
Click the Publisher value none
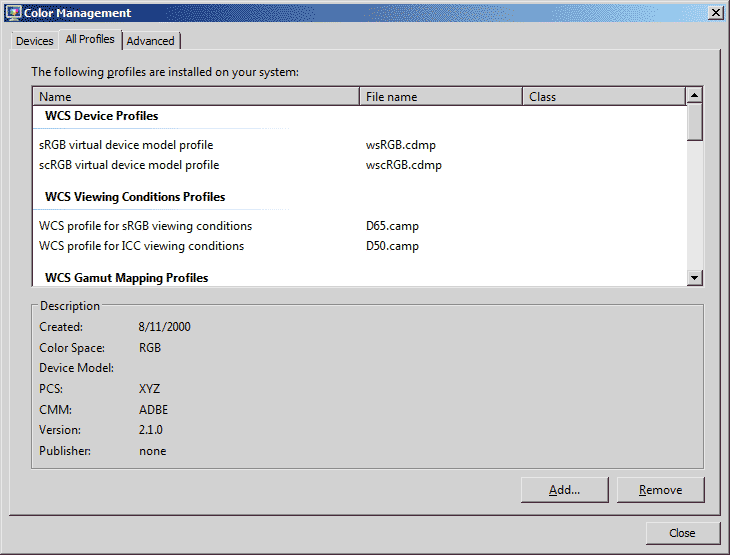coord(152,451)
